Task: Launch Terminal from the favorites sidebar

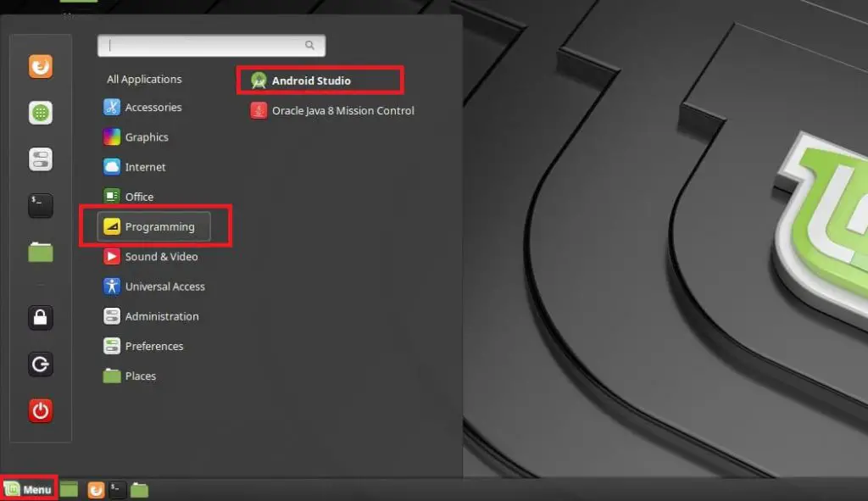Action: pos(41,205)
